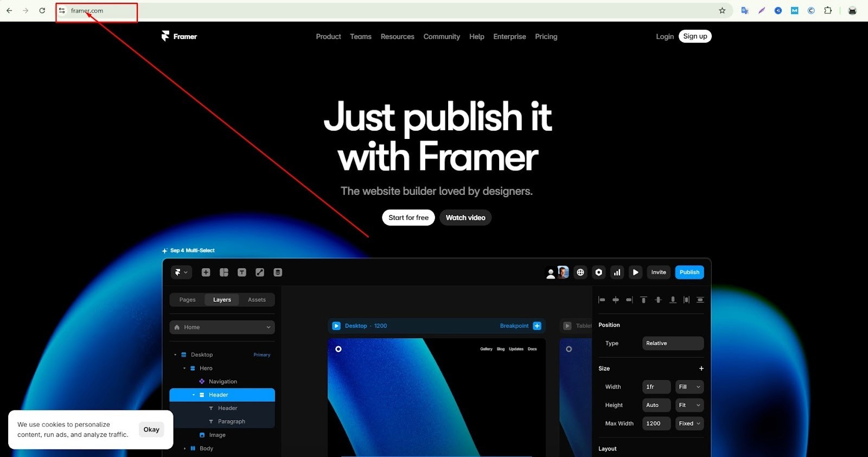Screen dimensions: 868x457
Task: Collapse the selected Header layer arrow
Action: 194,395
